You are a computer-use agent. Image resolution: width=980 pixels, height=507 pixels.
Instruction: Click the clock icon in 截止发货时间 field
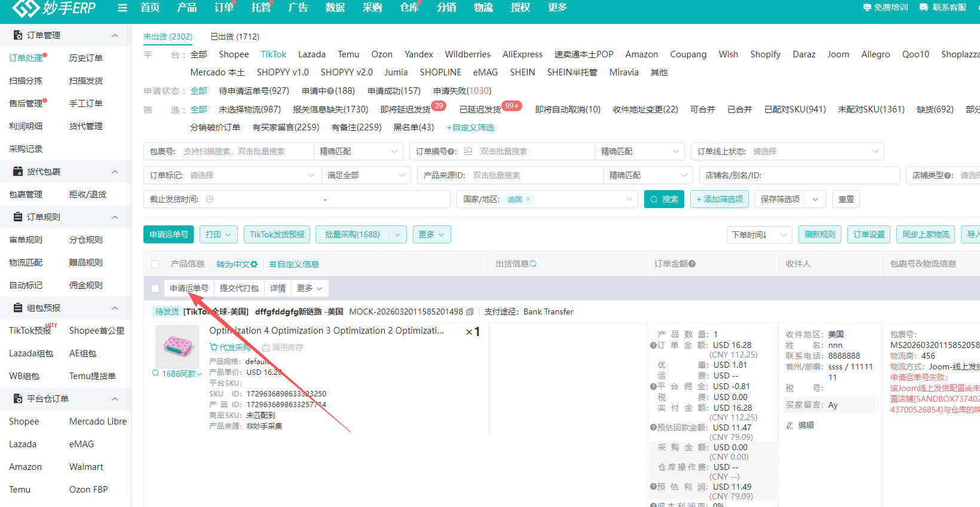(210, 200)
